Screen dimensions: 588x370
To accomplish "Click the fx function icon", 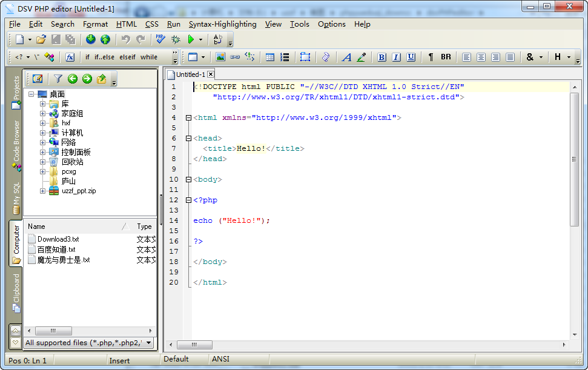I will (x=70, y=57).
